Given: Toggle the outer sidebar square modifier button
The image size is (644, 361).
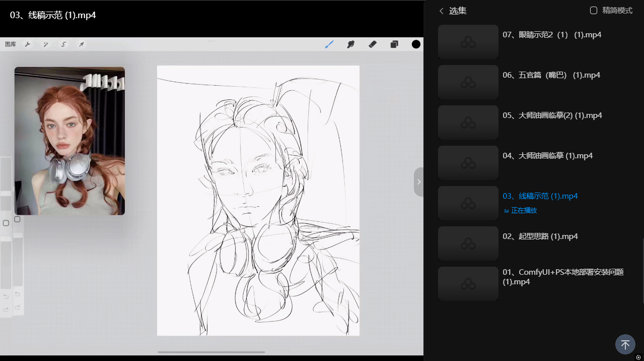Looking at the screenshot, I should (x=6, y=223).
